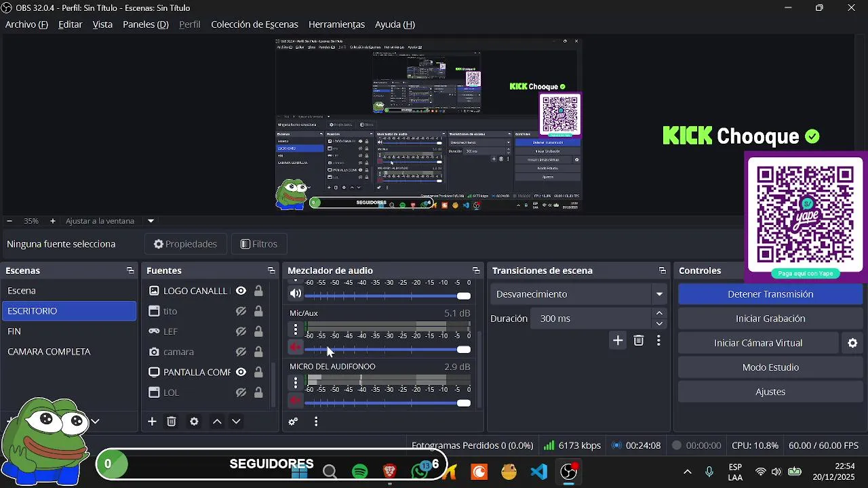Screen dimensions: 868x488
Task: Click the MICRO DEL AUDIFONOO volume slider
Action: point(387,403)
